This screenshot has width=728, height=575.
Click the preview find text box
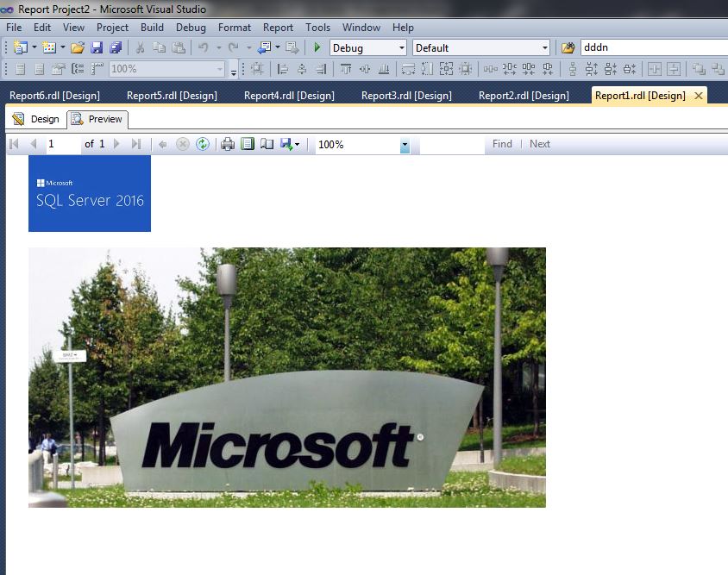tap(452, 145)
